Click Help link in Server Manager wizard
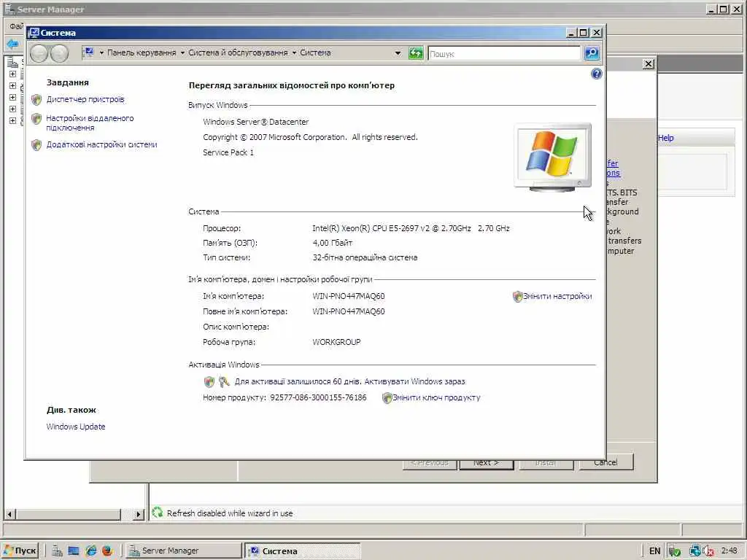This screenshot has height=560, width=747. tap(665, 138)
